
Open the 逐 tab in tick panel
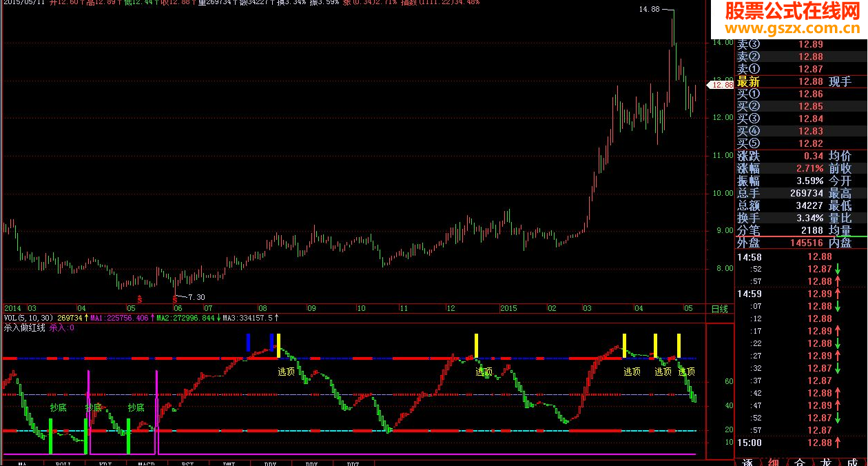[x=747, y=462]
